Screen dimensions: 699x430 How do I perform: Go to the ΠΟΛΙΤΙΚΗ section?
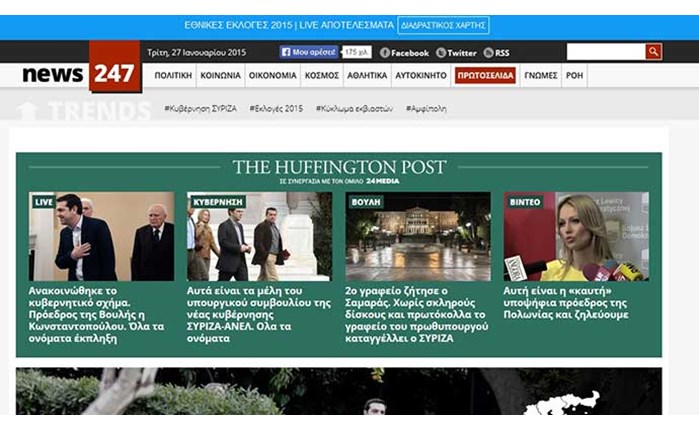coord(173,75)
